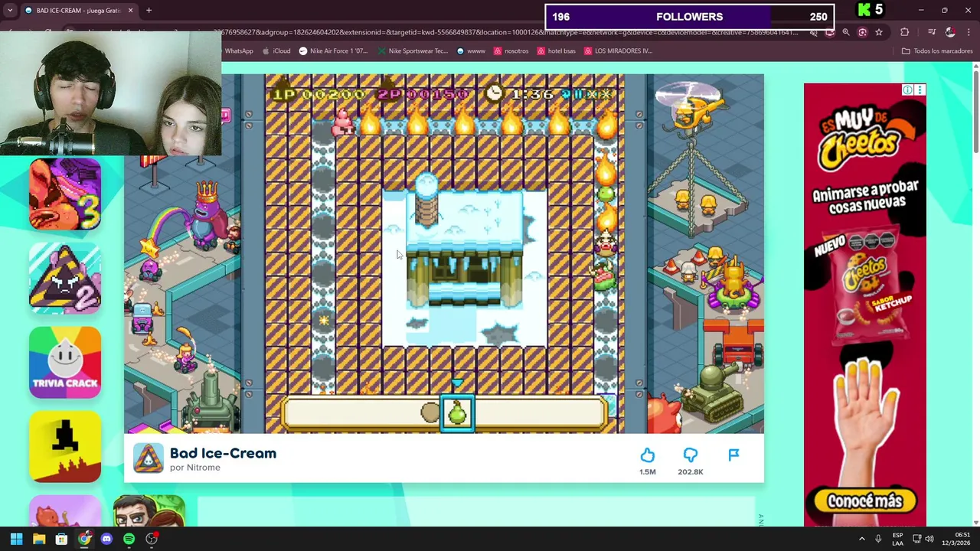Open Discord from the taskbar

106,539
